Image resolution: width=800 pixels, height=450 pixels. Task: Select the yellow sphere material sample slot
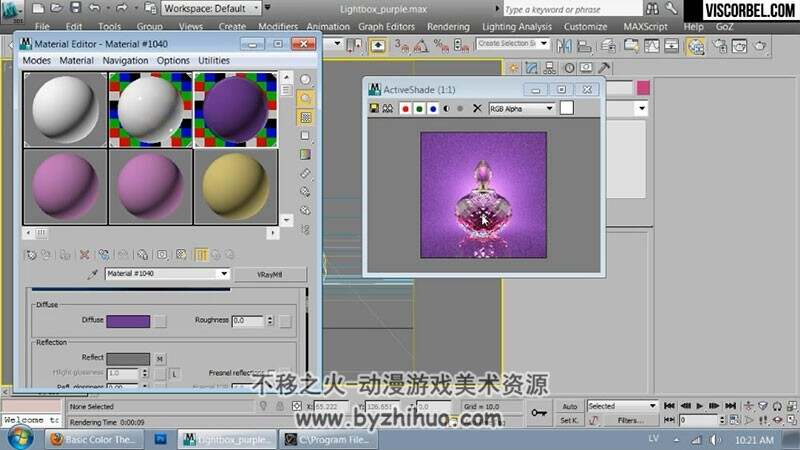pyautogui.click(x=235, y=187)
